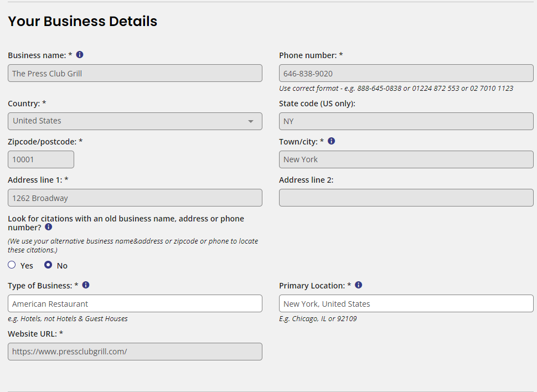Focus Address line 1 field 1262 Broadway
The width and height of the screenshot is (537, 392).
tap(135, 198)
